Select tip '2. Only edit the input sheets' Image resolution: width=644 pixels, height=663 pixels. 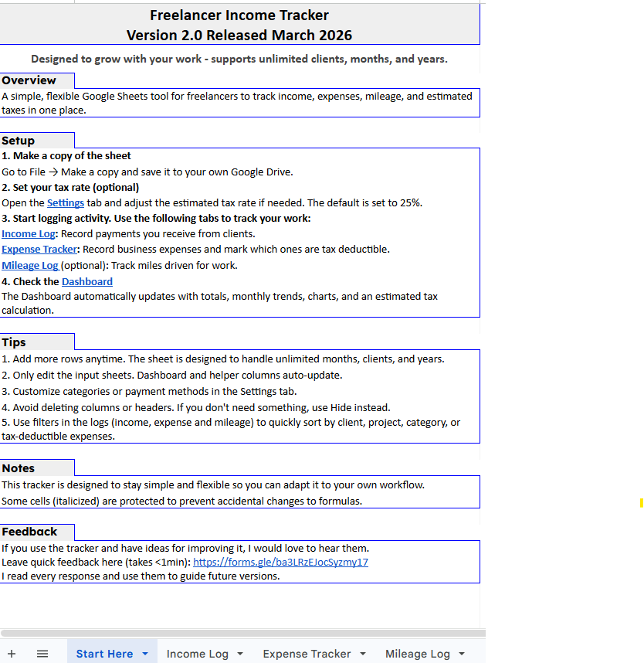point(239,376)
